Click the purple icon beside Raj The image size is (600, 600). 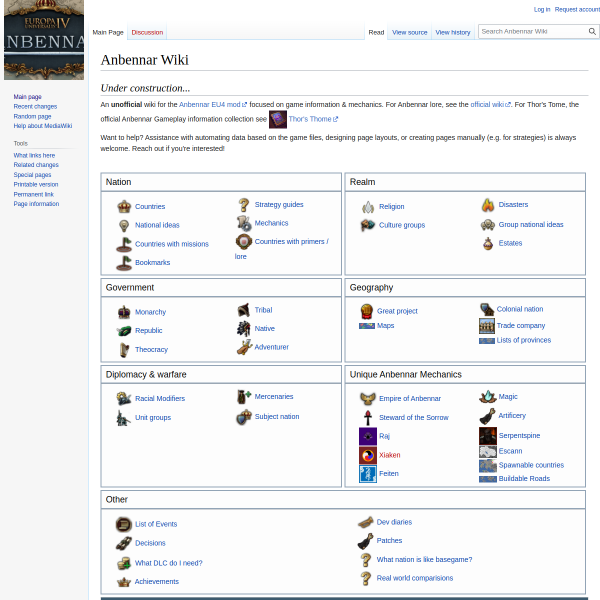[x=368, y=436]
